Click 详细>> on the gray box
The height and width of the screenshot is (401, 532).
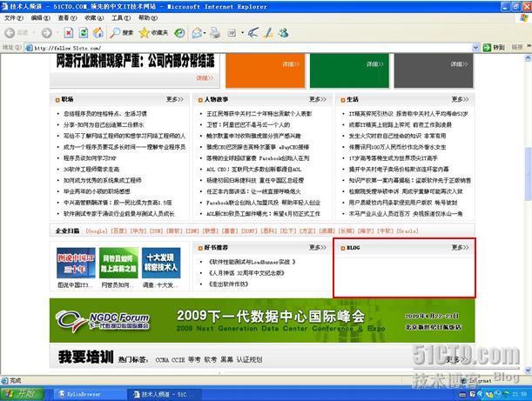click(x=459, y=64)
